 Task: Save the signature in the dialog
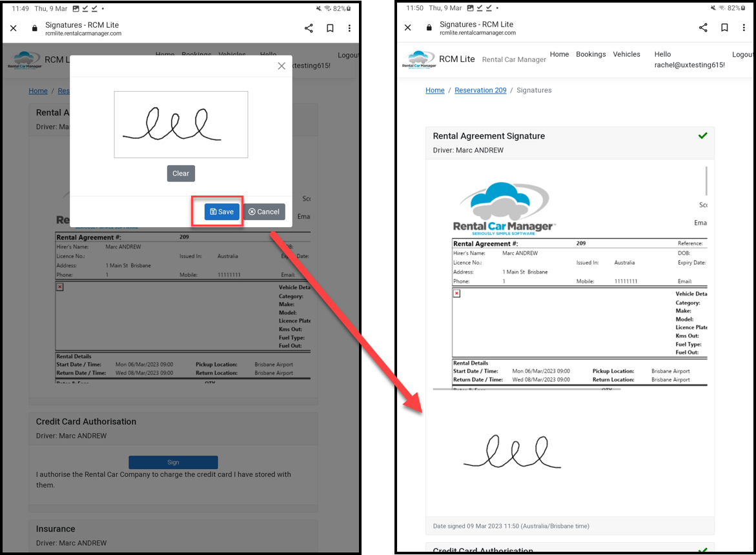point(222,212)
